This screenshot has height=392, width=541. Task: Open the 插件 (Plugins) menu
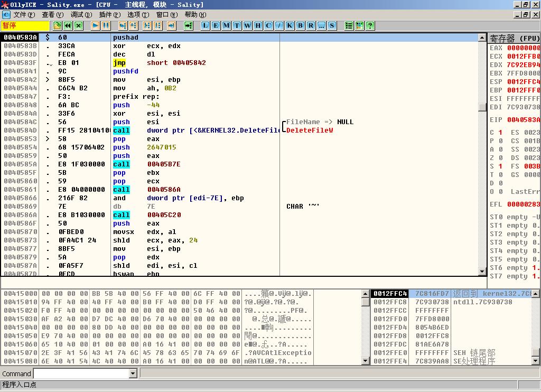click(x=109, y=14)
